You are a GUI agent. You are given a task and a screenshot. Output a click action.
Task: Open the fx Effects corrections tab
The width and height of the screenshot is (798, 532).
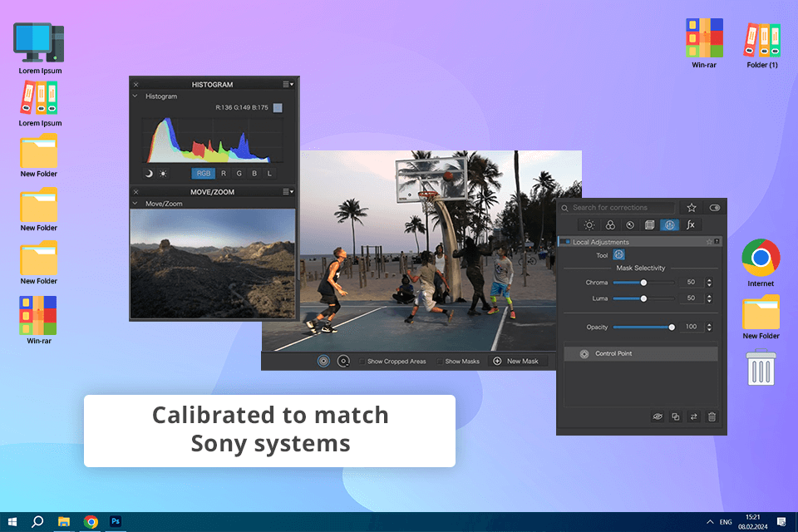[690, 225]
